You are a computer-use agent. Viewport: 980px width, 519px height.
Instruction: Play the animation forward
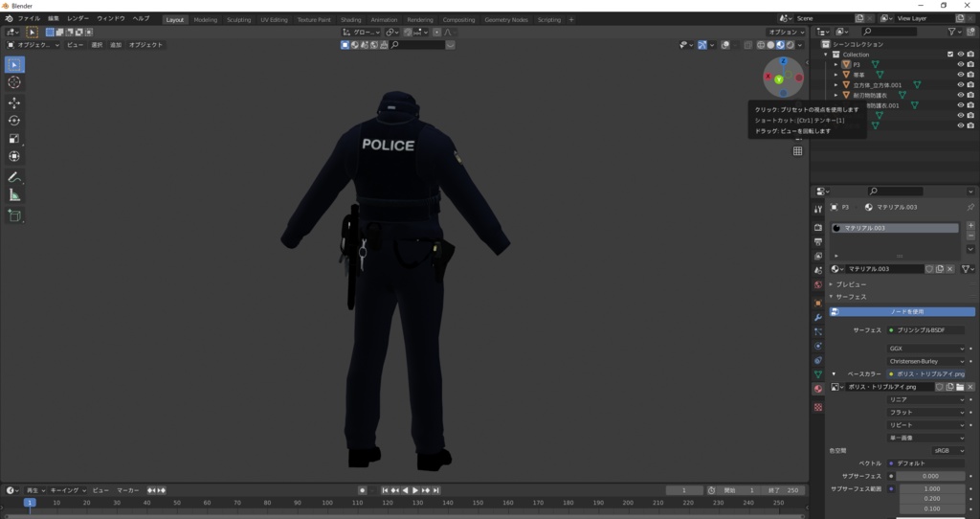click(x=415, y=491)
